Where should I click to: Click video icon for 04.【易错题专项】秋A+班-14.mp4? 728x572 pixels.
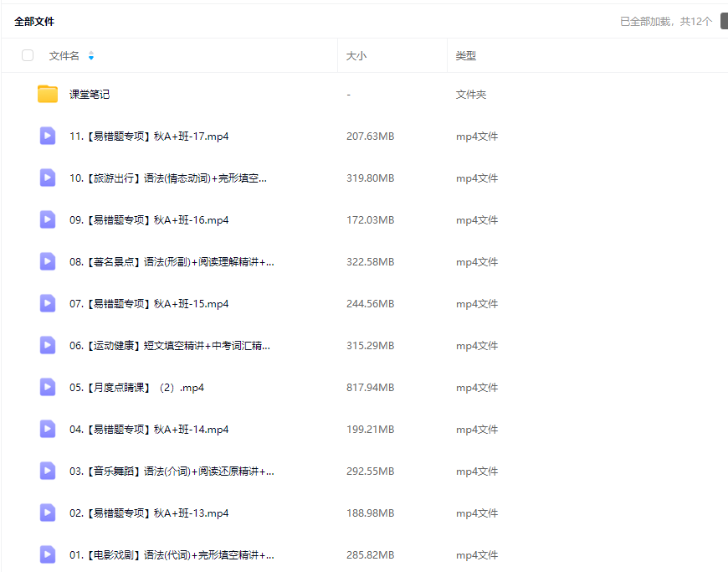(x=48, y=429)
